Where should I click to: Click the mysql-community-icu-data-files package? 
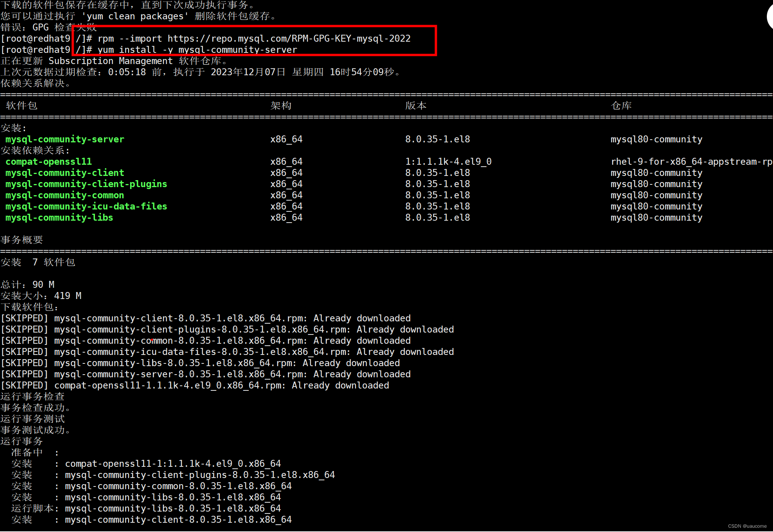(86, 206)
